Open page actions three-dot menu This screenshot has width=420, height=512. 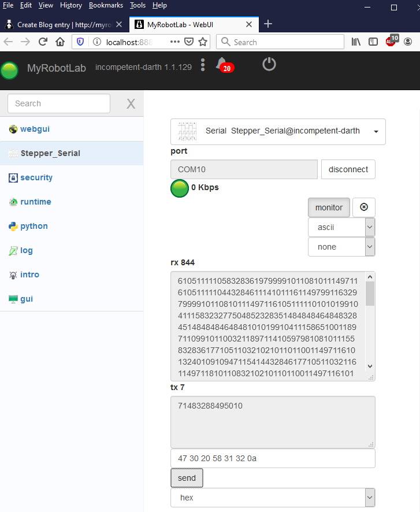coord(175,42)
